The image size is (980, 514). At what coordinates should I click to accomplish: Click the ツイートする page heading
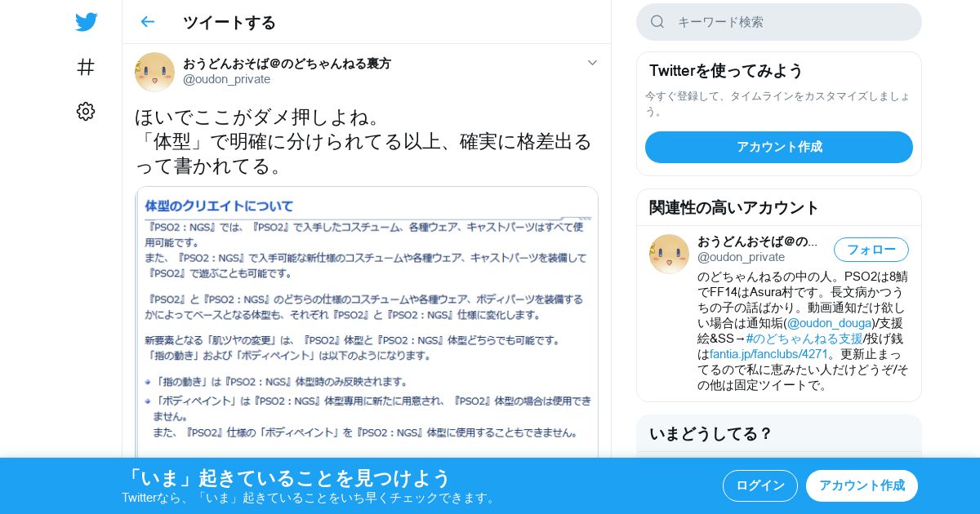pos(229,22)
